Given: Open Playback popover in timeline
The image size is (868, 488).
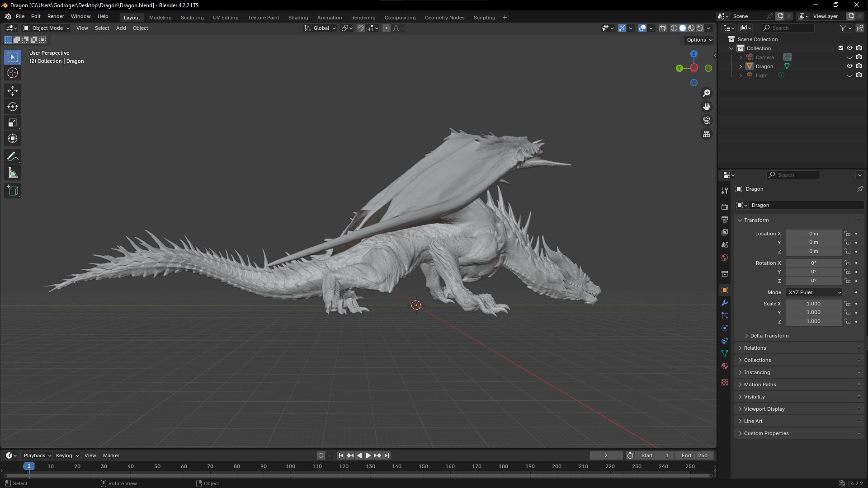Looking at the screenshot, I should [x=37, y=455].
